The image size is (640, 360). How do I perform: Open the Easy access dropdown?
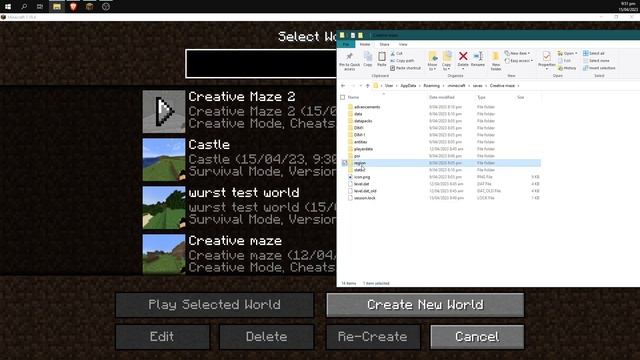coord(519,61)
